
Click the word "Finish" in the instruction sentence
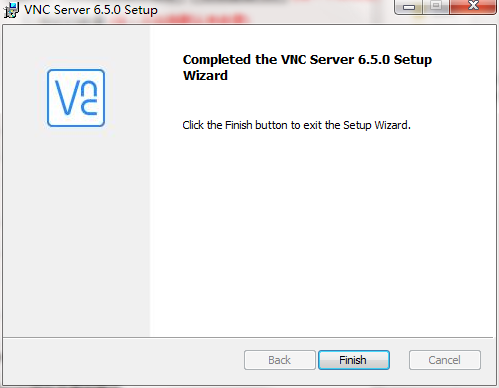(239, 125)
